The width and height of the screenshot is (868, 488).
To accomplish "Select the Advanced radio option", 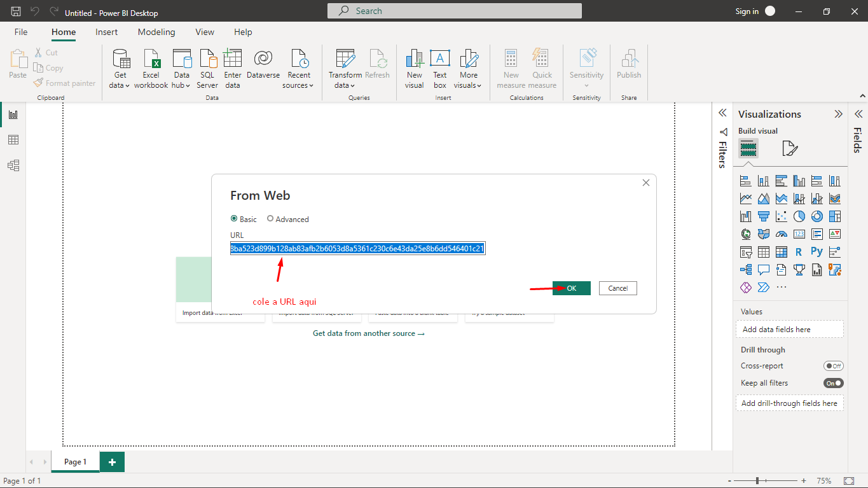I will point(270,218).
